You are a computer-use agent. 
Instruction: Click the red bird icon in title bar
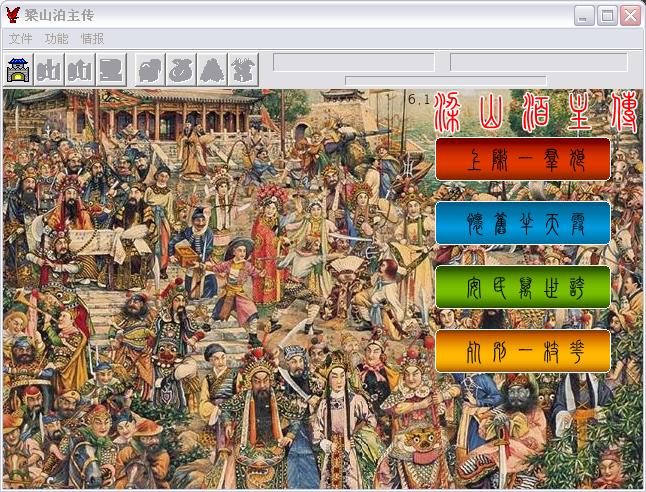pyautogui.click(x=13, y=15)
